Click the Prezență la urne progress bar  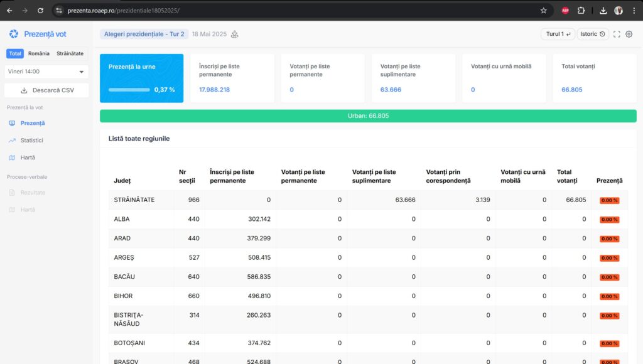point(129,90)
